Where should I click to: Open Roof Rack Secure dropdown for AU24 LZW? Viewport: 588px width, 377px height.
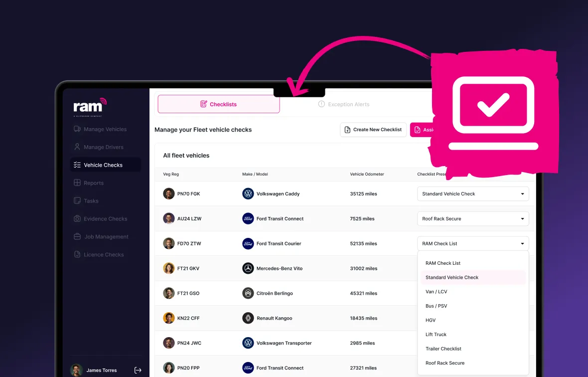click(x=473, y=219)
